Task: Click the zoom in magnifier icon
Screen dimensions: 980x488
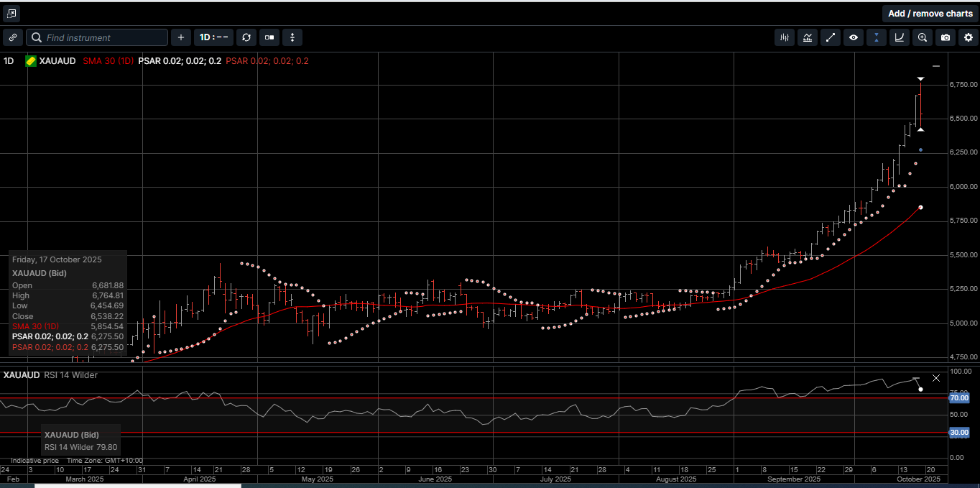Action: click(923, 37)
